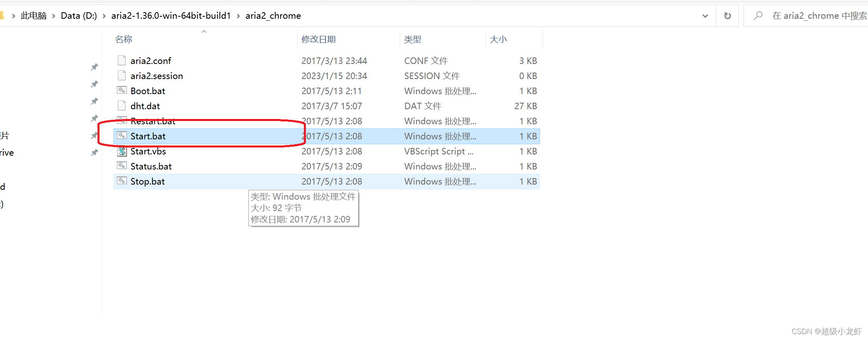Expand chevron after aria2-1.36.0 breadcrumb
868x339 pixels.
point(238,16)
